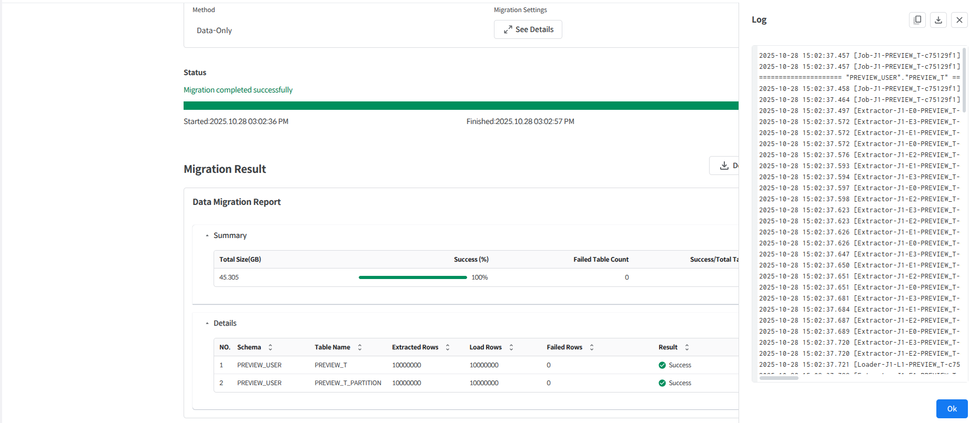Sort the Schema column
This screenshot has width=980, height=423.
click(x=270, y=347)
